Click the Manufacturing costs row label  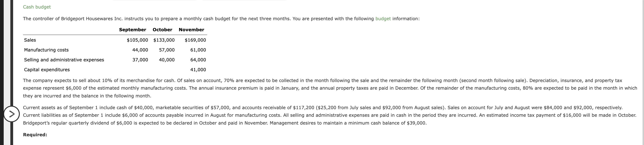[46, 50]
